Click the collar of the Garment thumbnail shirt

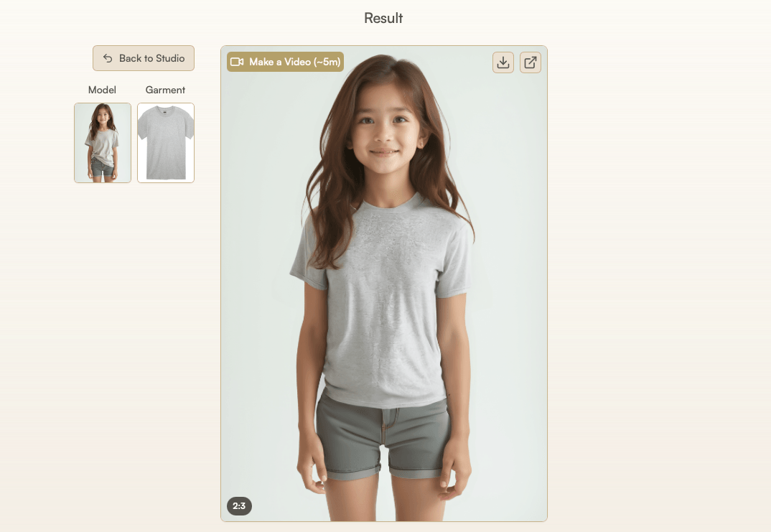164,111
